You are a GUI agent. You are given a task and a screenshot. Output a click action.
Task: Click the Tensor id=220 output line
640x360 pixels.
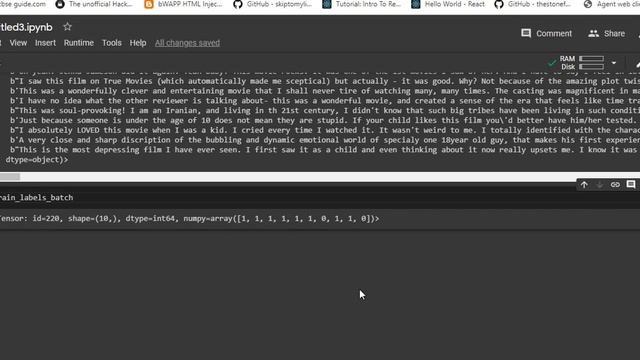[189, 219]
